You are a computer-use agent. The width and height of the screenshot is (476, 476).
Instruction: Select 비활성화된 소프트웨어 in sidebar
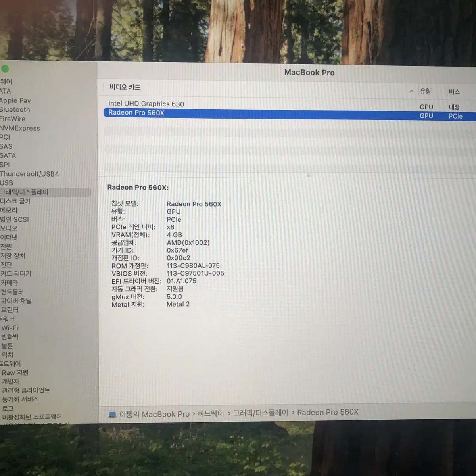tap(32, 417)
